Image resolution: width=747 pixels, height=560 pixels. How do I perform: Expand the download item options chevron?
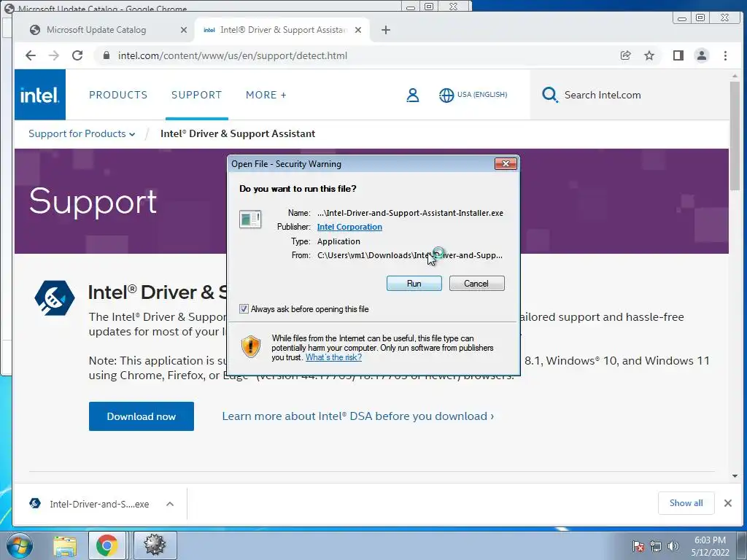169,504
